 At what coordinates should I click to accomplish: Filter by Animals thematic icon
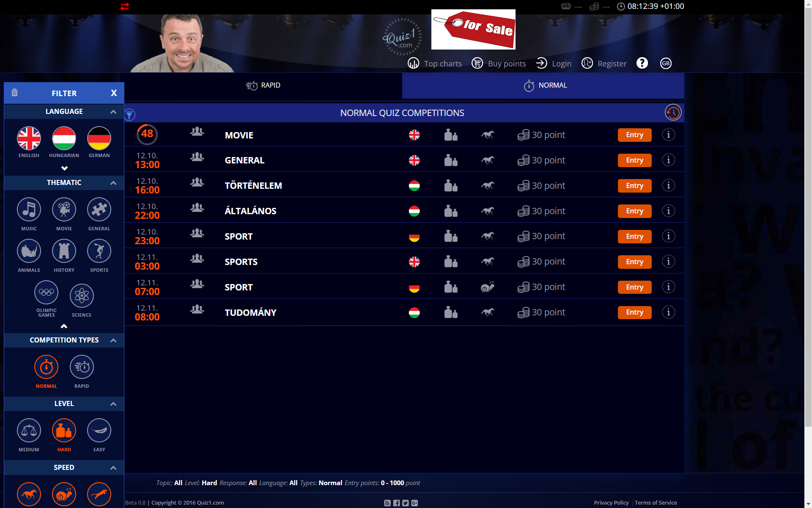(x=29, y=251)
